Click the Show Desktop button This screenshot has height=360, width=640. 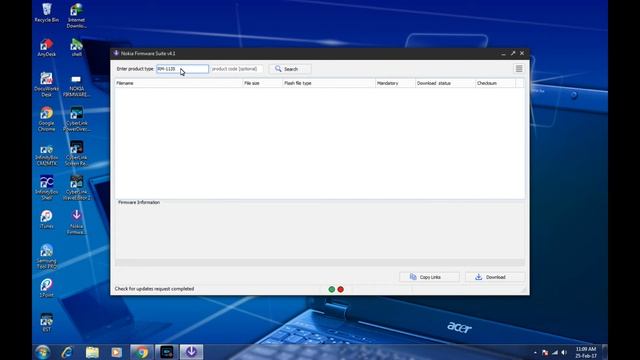pos(605,352)
